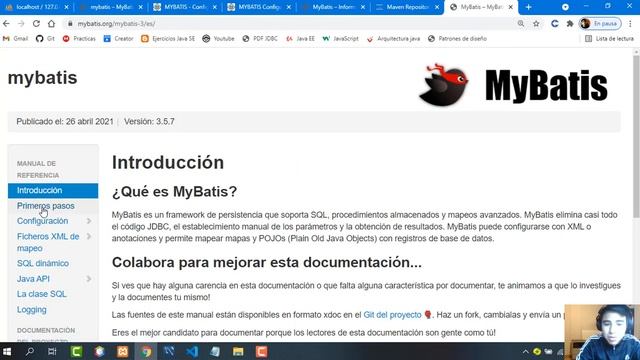Open SQL dinámico sidebar link
The image size is (640, 360).
(43, 263)
